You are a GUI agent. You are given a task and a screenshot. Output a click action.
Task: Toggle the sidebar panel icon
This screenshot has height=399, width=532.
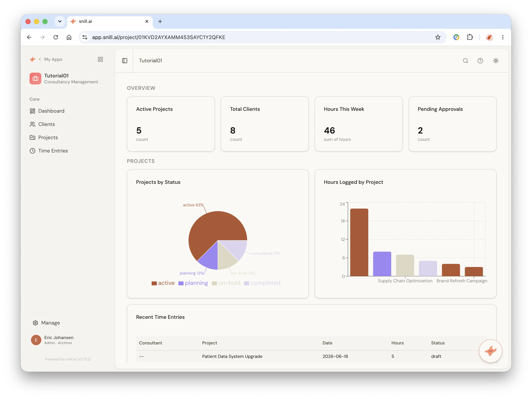coord(125,61)
